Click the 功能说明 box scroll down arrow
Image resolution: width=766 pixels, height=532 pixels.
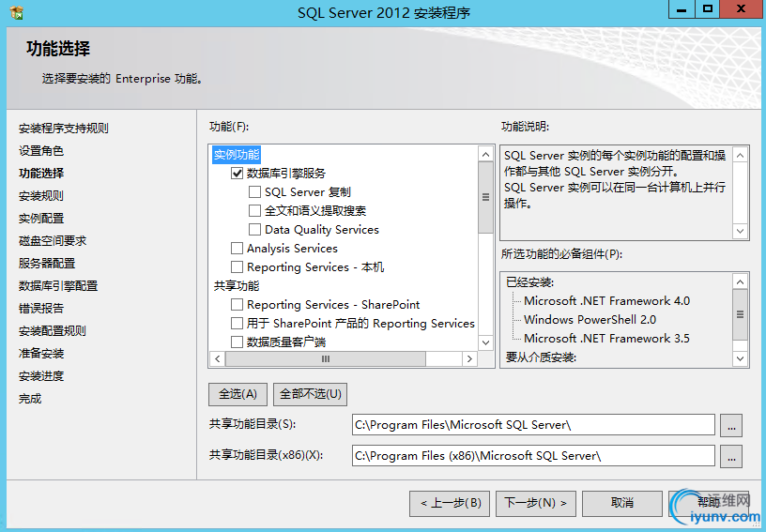(x=741, y=231)
